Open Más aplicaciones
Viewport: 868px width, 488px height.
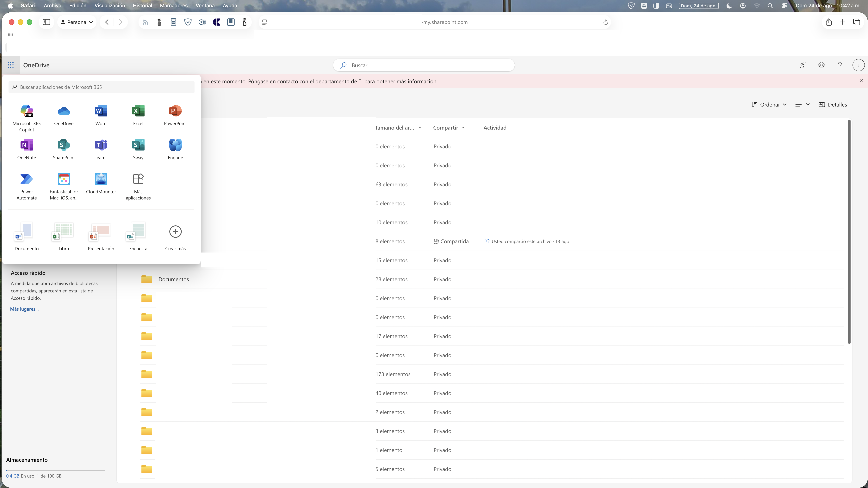[x=138, y=186]
